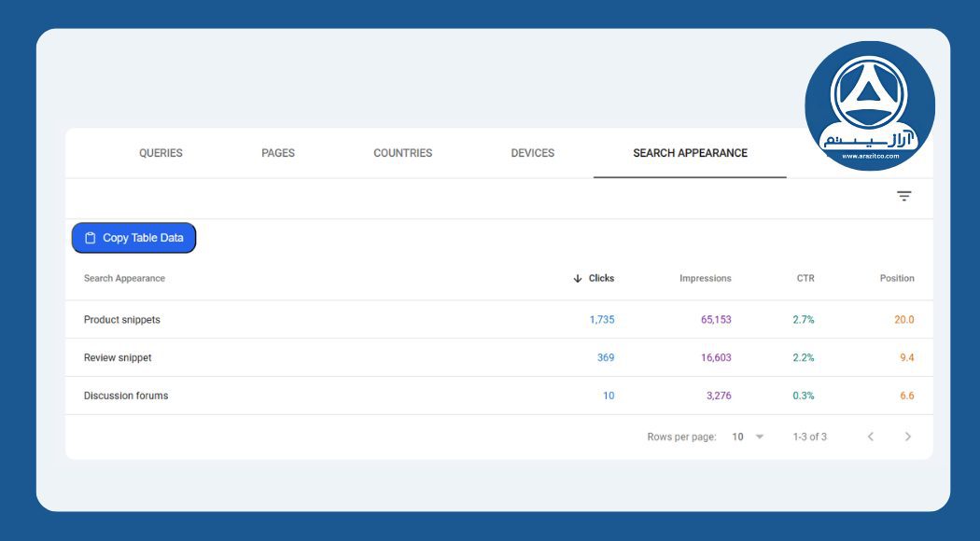
Task: Switch to the PAGES tab
Action: click(x=276, y=152)
